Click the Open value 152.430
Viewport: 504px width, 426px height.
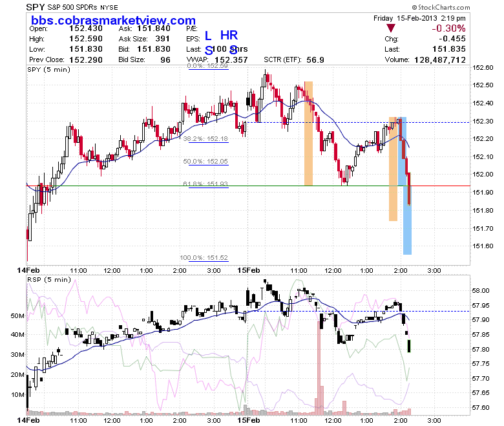(x=86, y=28)
